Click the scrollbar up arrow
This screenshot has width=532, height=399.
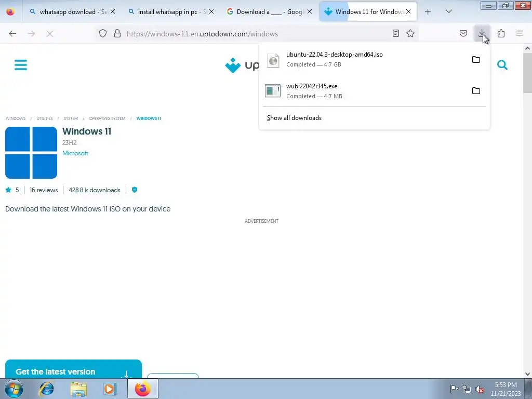(527, 48)
